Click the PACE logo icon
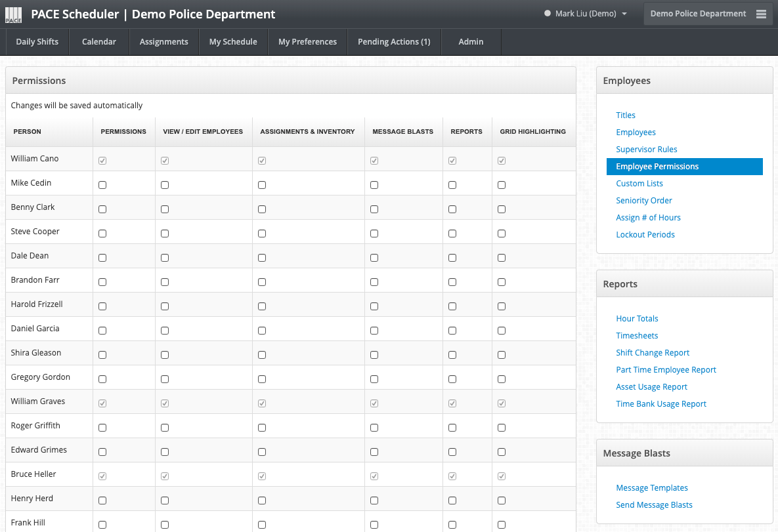This screenshot has width=778, height=532. coord(14,14)
